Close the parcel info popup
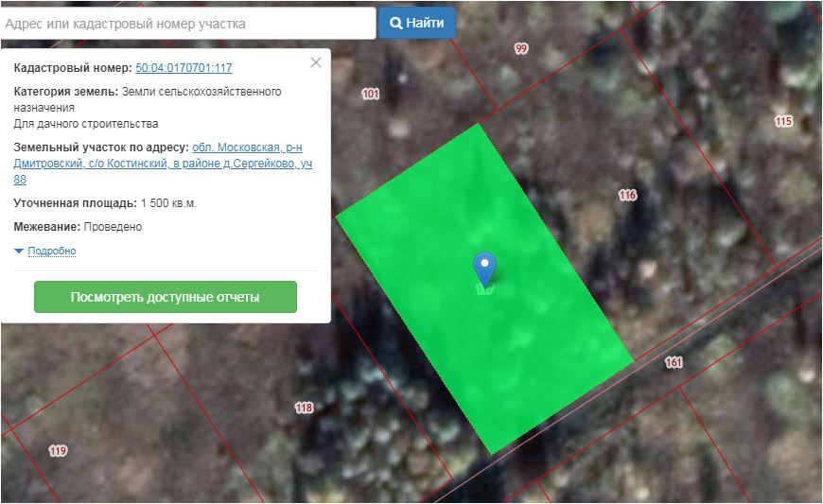This screenshot has height=504, width=823. click(316, 62)
